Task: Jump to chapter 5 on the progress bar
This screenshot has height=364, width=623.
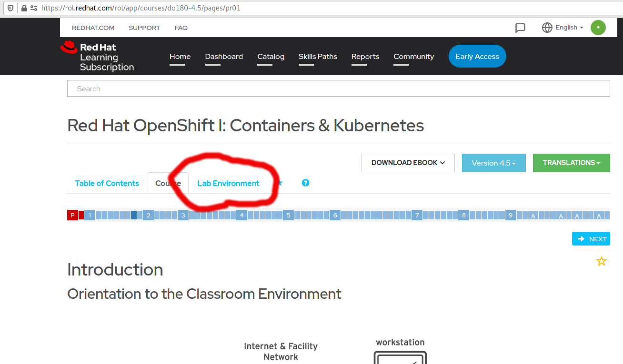Action: click(x=288, y=215)
